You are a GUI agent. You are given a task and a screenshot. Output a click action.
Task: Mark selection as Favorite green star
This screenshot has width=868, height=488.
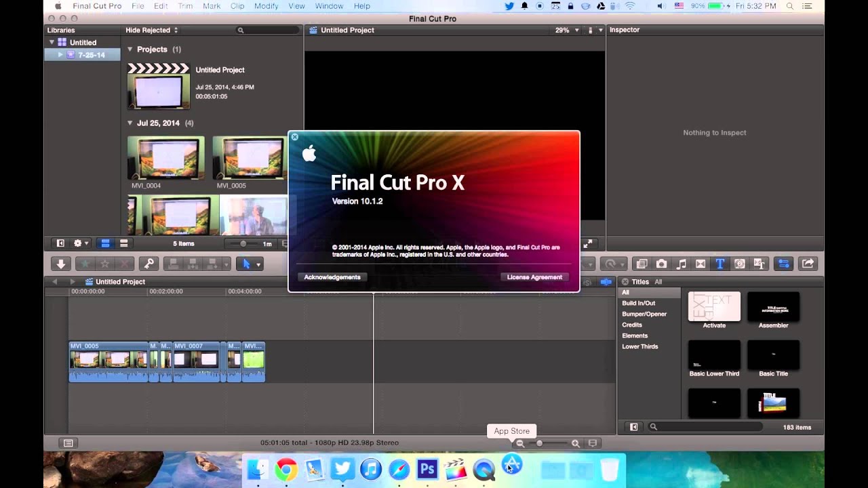[x=85, y=264]
